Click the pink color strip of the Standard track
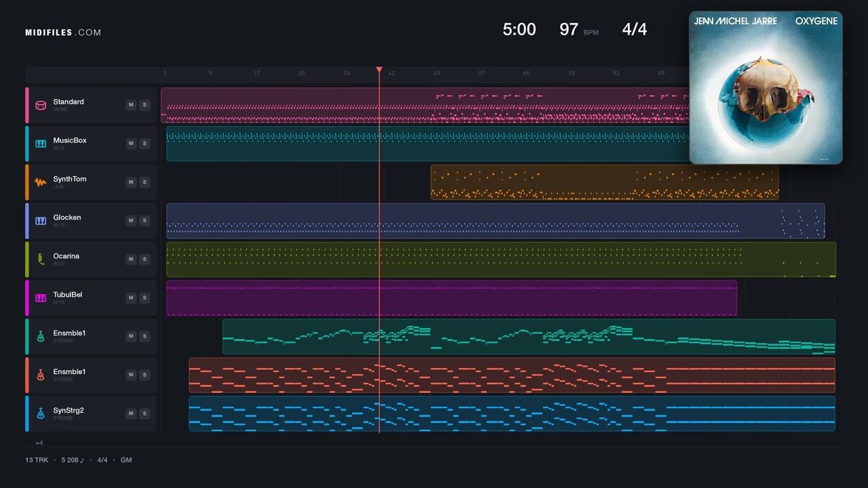The image size is (868, 488). [27, 105]
